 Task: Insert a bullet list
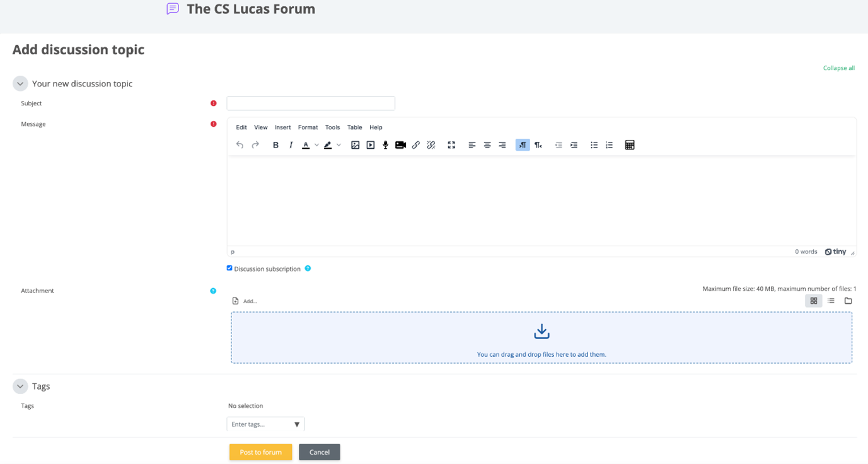tap(594, 145)
